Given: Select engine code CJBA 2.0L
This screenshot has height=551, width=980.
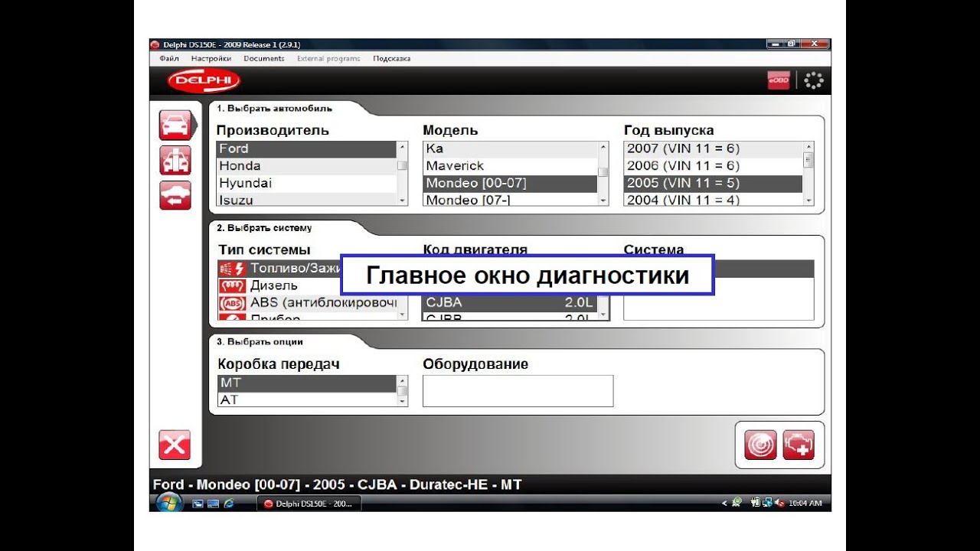Looking at the screenshot, I should click(x=510, y=302).
